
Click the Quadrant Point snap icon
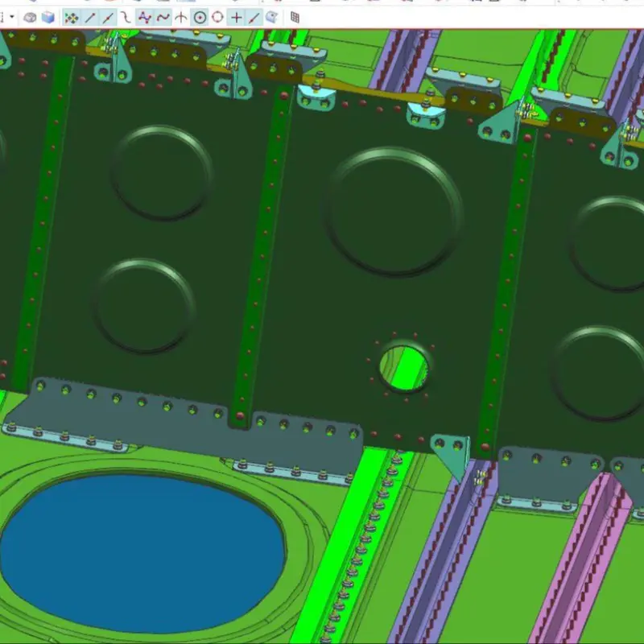[x=217, y=17]
